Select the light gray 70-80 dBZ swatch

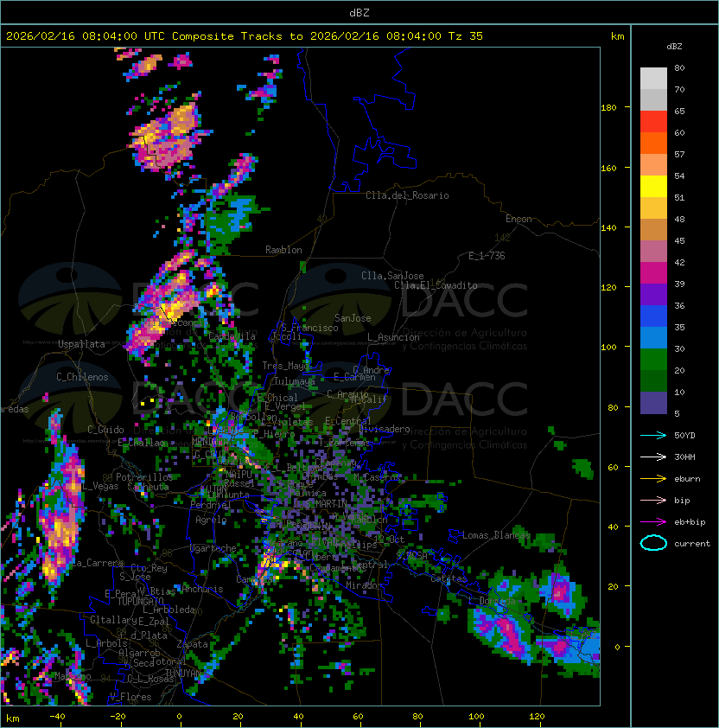pyautogui.click(x=653, y=79)
